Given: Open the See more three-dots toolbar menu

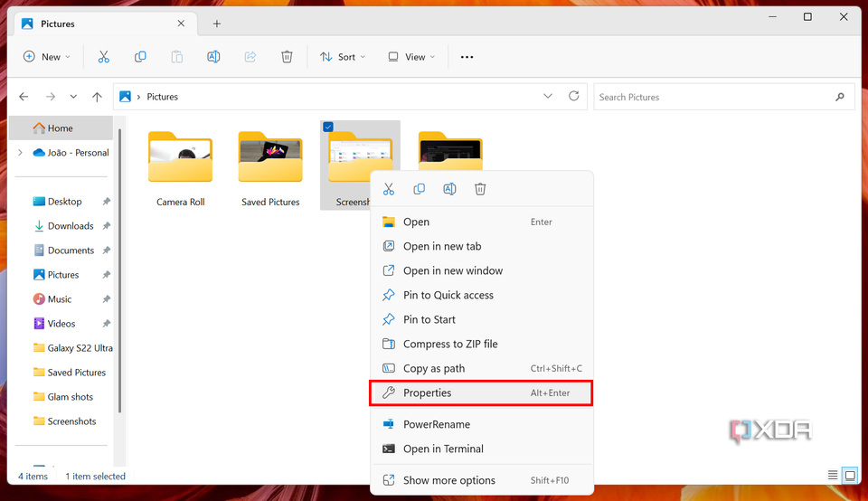Looking at the screenshot, I should [467, 57].
